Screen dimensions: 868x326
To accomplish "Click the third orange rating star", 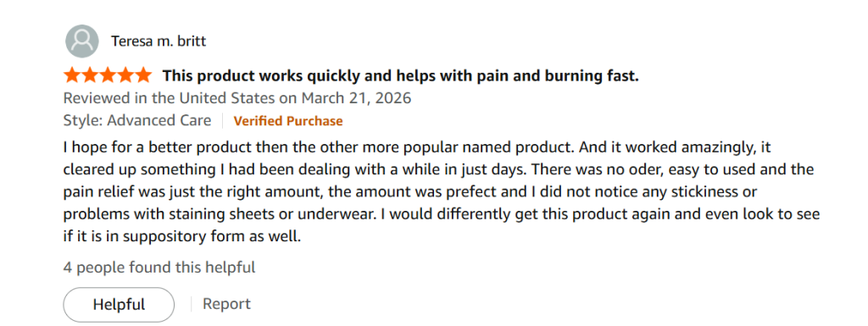I will point(108,75).
